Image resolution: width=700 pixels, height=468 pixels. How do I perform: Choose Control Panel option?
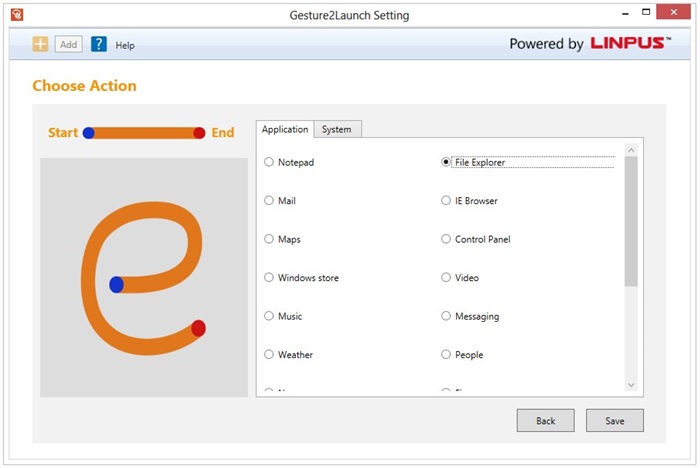tap(475, 239)
